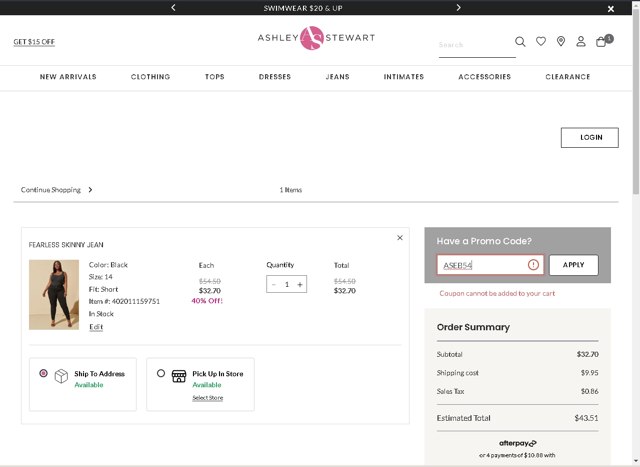640x467 pixels.
Task: Click Get $15 Off link
Action: click(x=34, y=42)
